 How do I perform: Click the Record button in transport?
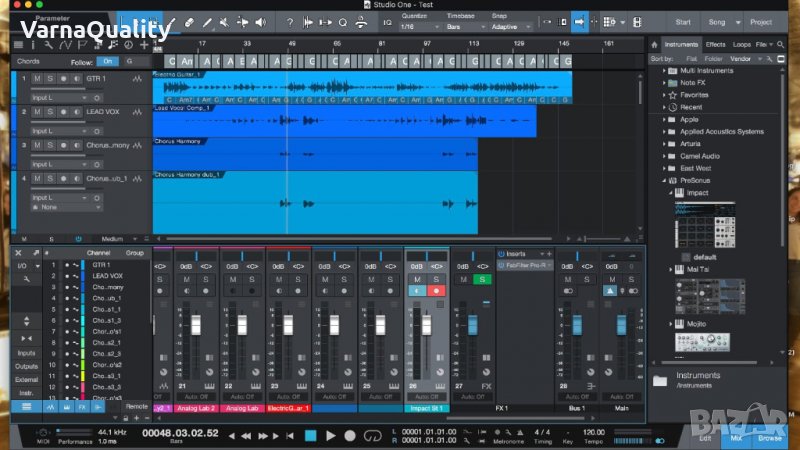click(x=349, y=436)
